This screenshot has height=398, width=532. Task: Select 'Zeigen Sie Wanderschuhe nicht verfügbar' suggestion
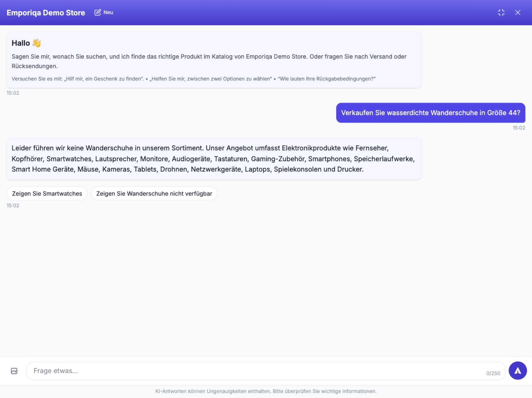[154, 193]
